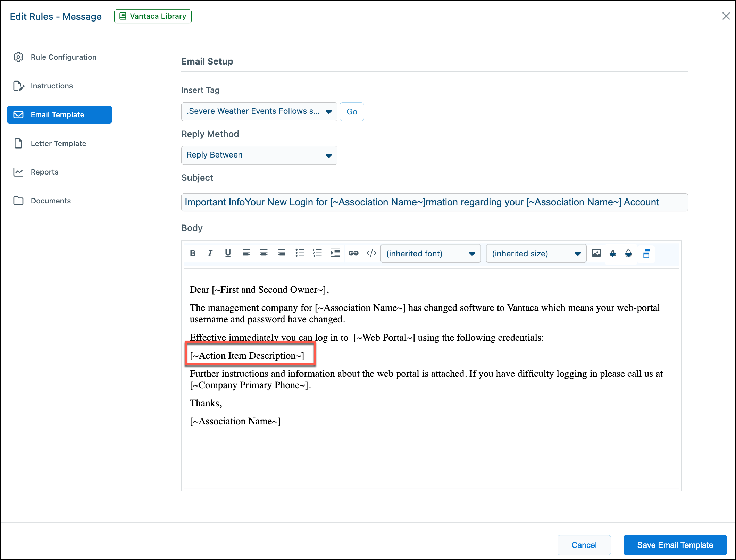
Task: Open the Vantaca Library
Action: (153, 16)
